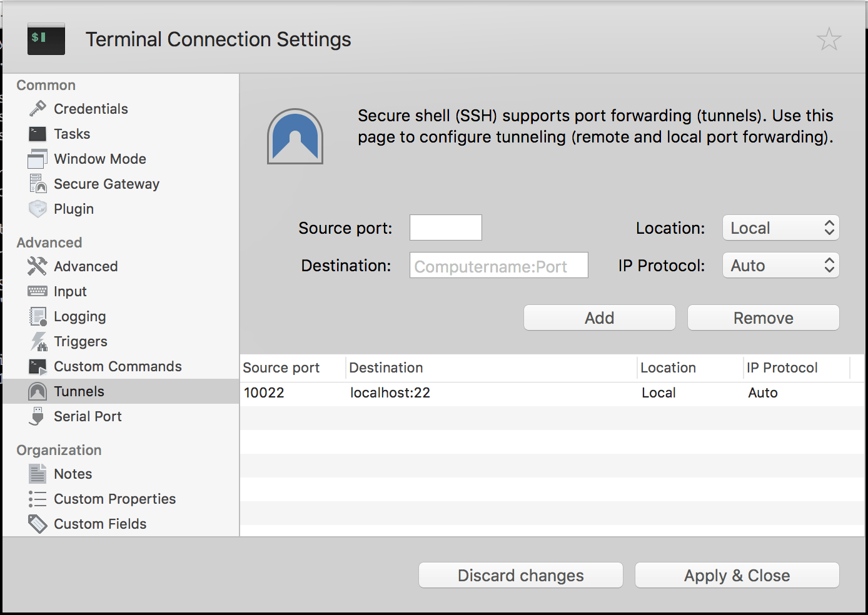868x615 pixels.
Task: Open the Custom Commands page
Action: pos(118,366)
